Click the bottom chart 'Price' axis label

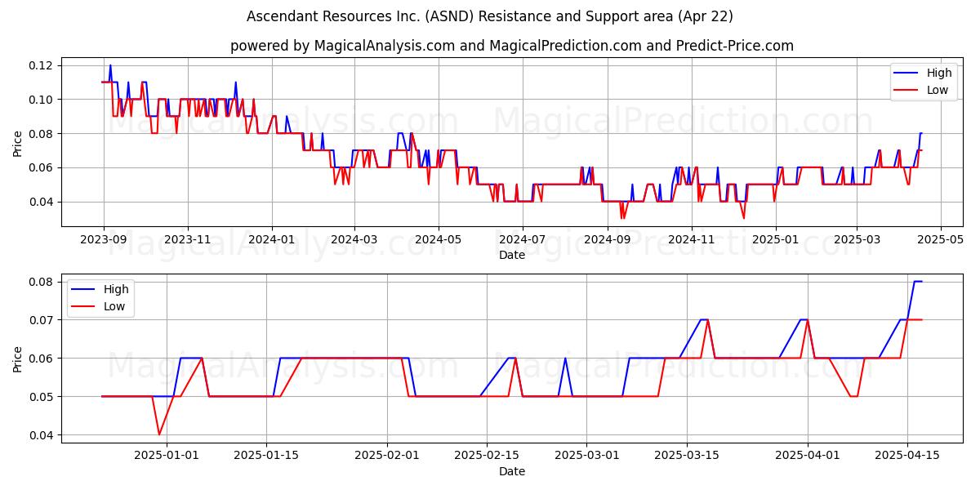click(x=18, y=358)
